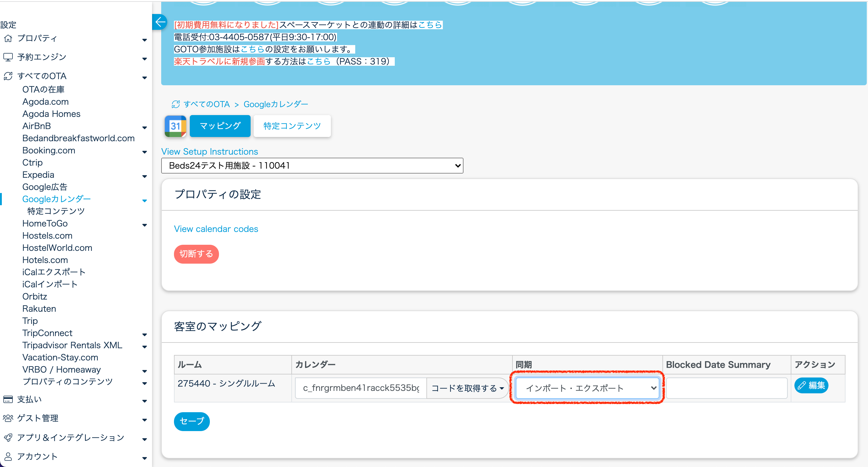Viewport: 868px width, 467px height.
Task: Click the sync icon beside すべてのOTA
Action: (8, 76)
